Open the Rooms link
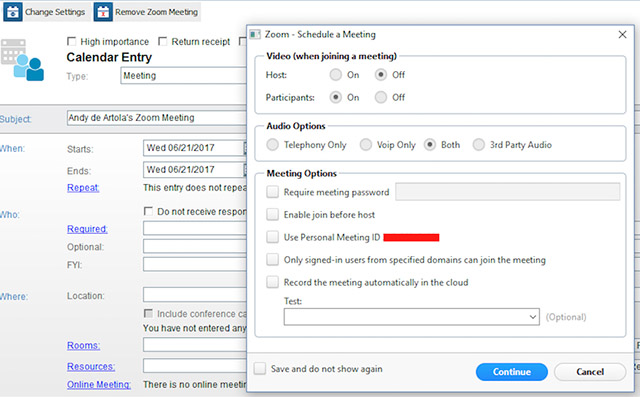 tap(83, 346)
